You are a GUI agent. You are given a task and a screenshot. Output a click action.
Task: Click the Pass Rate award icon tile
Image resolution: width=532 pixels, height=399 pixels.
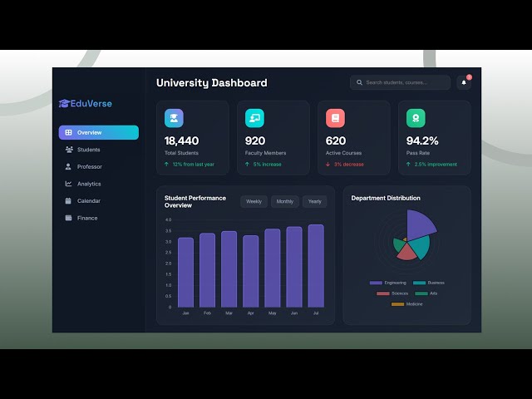pos(416,118)
